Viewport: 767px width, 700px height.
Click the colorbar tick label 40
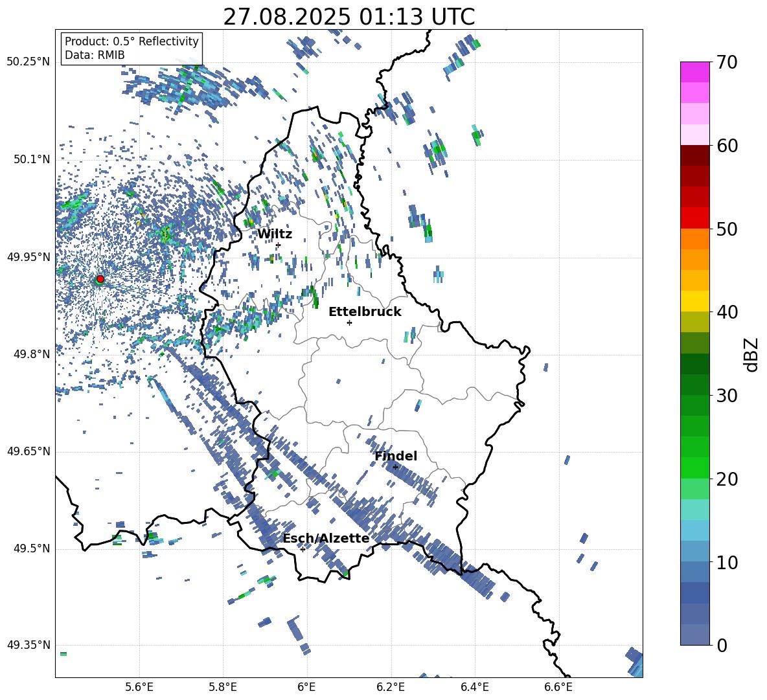(727, 312)
